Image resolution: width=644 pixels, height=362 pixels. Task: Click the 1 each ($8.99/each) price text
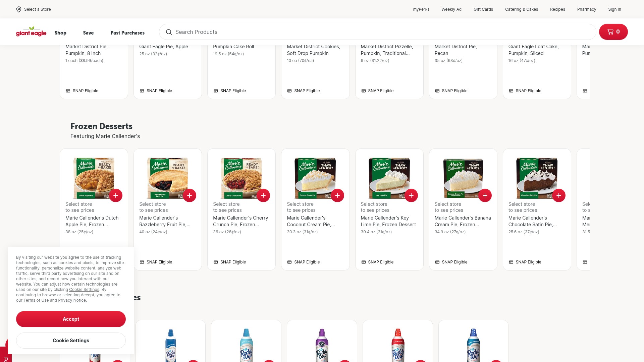tap(84, 61)
